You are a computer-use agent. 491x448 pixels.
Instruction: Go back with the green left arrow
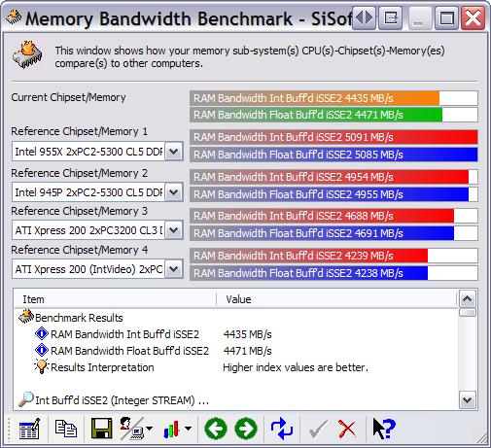pyautogui.click(x=216, y=429)
